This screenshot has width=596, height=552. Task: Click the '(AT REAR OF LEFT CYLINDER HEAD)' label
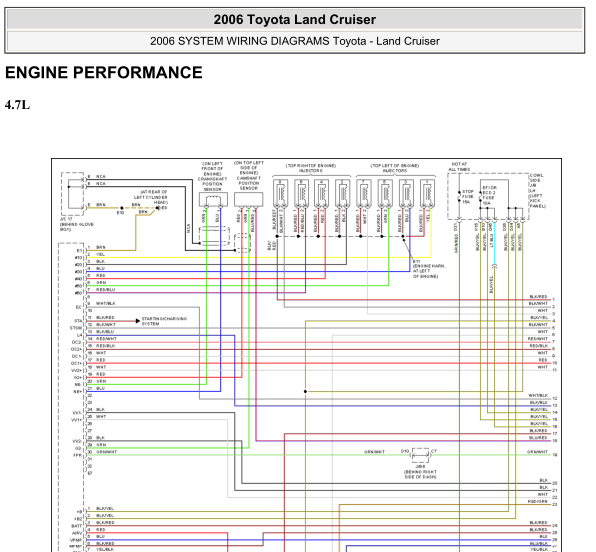tap(151, 197)
